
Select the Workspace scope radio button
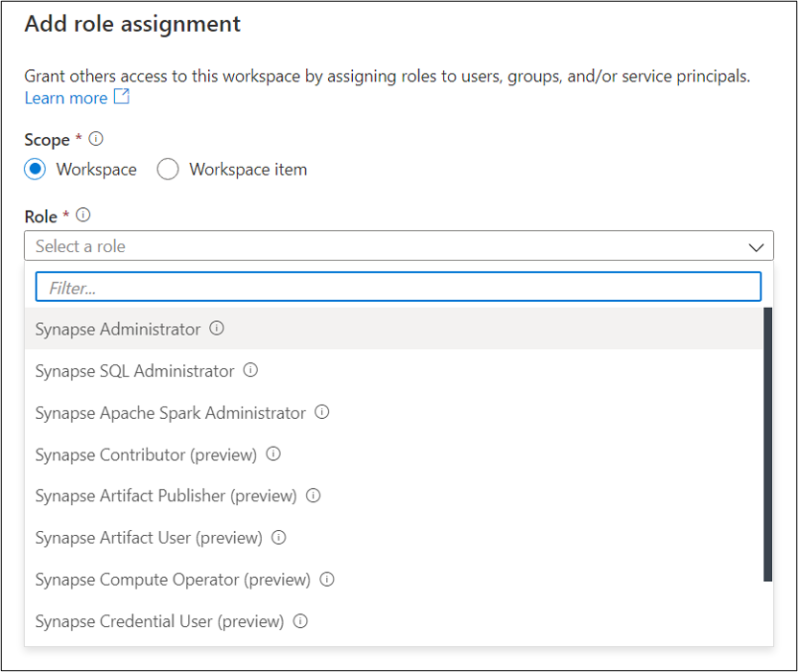[35, 170]
